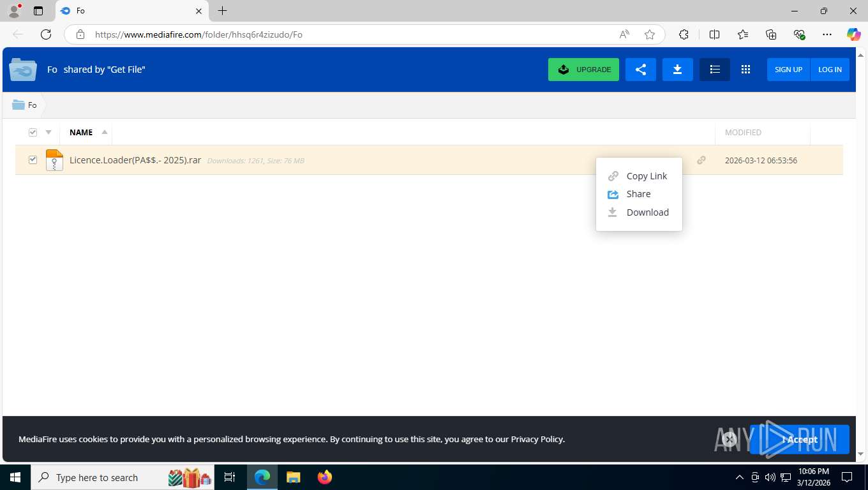
Task: Click the green UPGRADE button
Action: [583, 70]
